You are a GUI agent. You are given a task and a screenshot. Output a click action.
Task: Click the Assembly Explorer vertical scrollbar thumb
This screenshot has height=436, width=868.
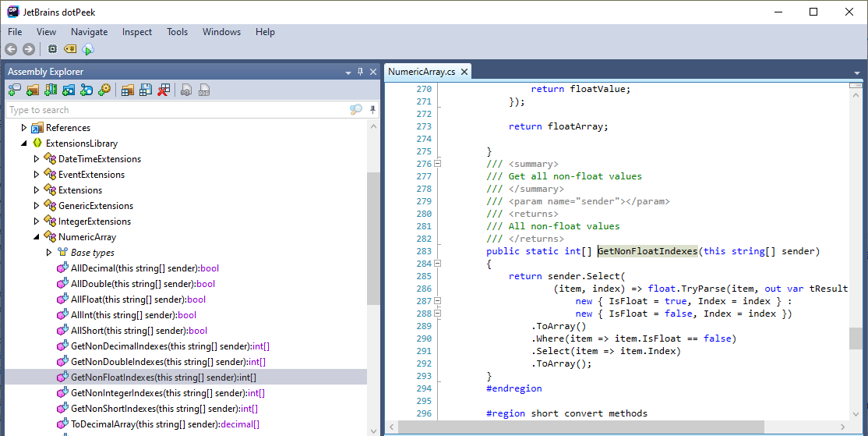tap(373, 238)
